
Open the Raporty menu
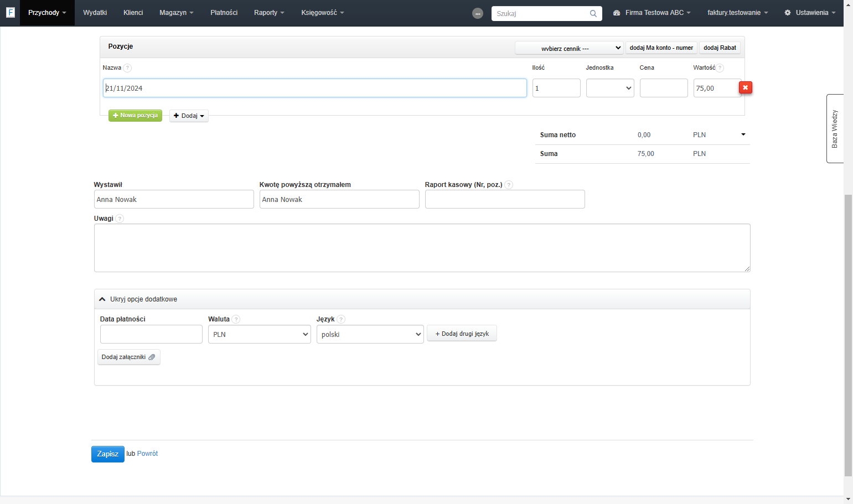click(x=269, y=13)
